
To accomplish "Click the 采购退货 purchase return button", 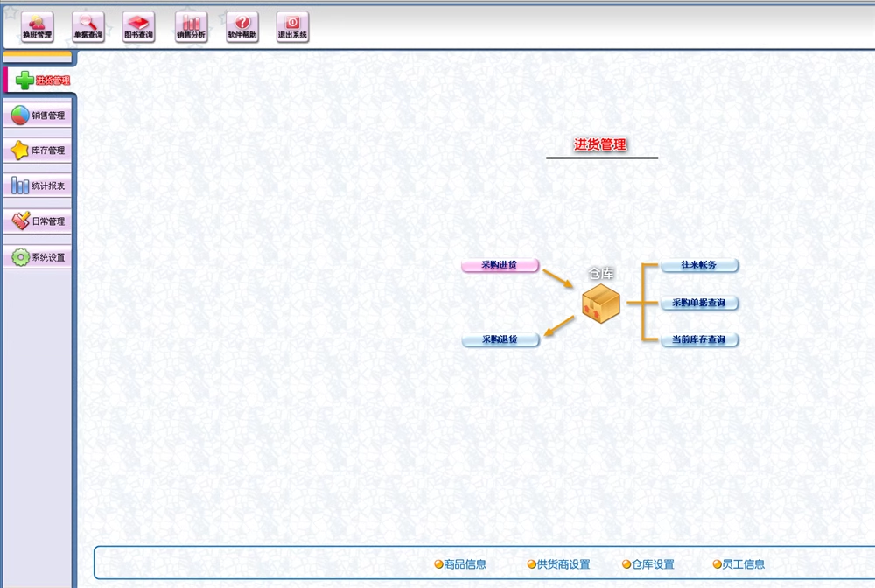I will click(x=500, y=339).
